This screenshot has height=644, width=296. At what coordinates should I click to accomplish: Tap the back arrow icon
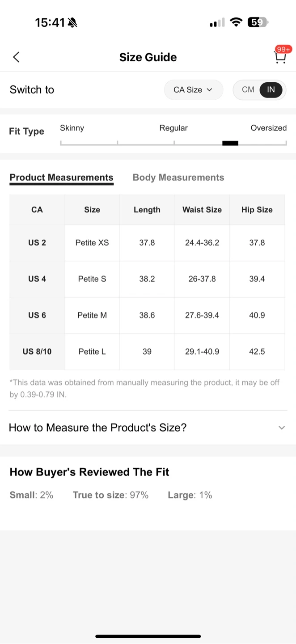pos(17,57)
